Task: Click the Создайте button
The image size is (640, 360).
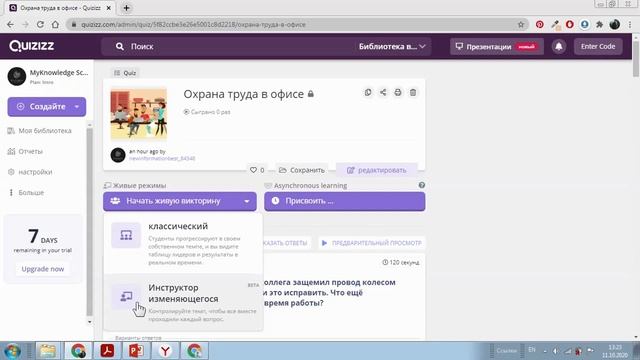Action: 47,107
